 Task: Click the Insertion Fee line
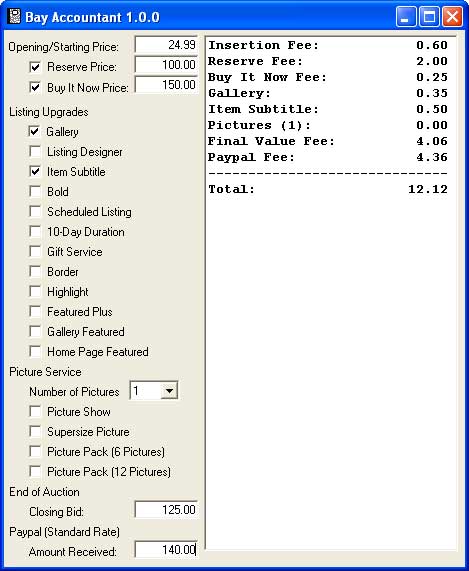(328, 45)
